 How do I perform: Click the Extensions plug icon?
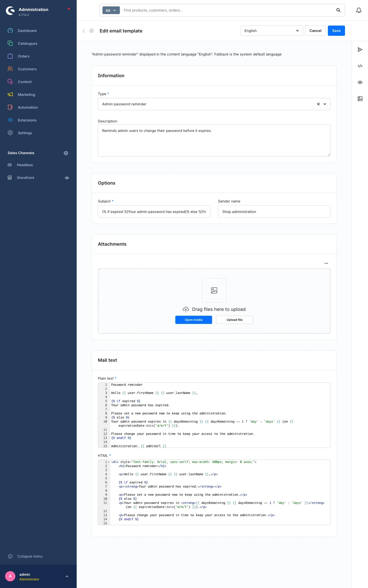(10, 120)
